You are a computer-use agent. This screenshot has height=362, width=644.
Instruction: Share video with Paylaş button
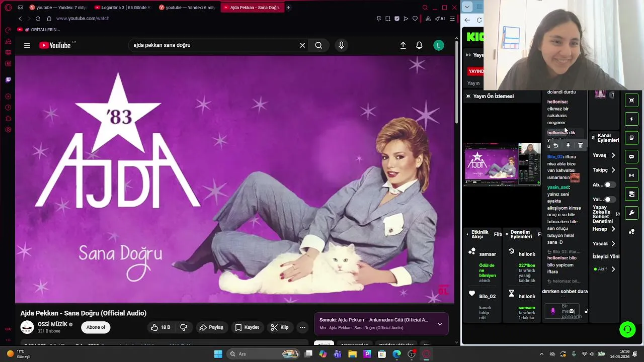[x=211, y=327]
